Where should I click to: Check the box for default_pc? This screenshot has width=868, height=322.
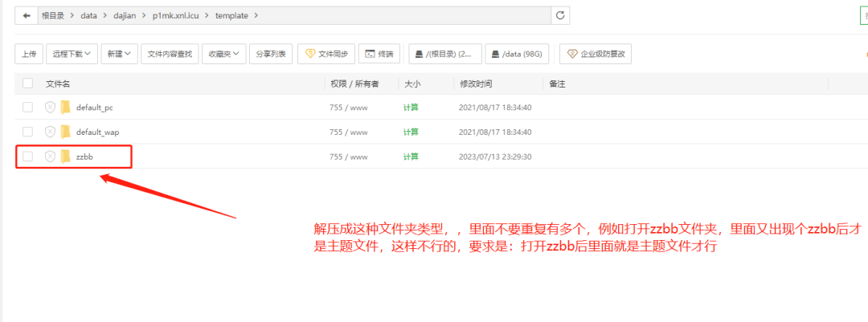pos(28,108)
